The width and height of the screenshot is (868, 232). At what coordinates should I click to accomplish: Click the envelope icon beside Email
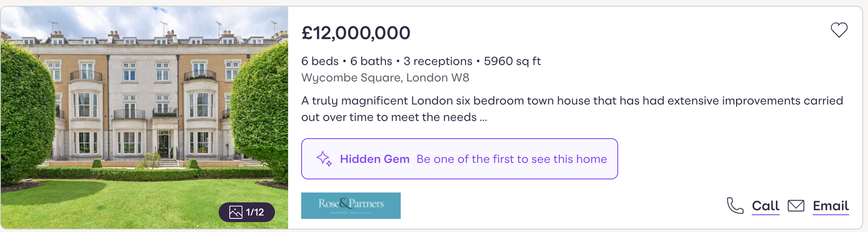[796, 206]
